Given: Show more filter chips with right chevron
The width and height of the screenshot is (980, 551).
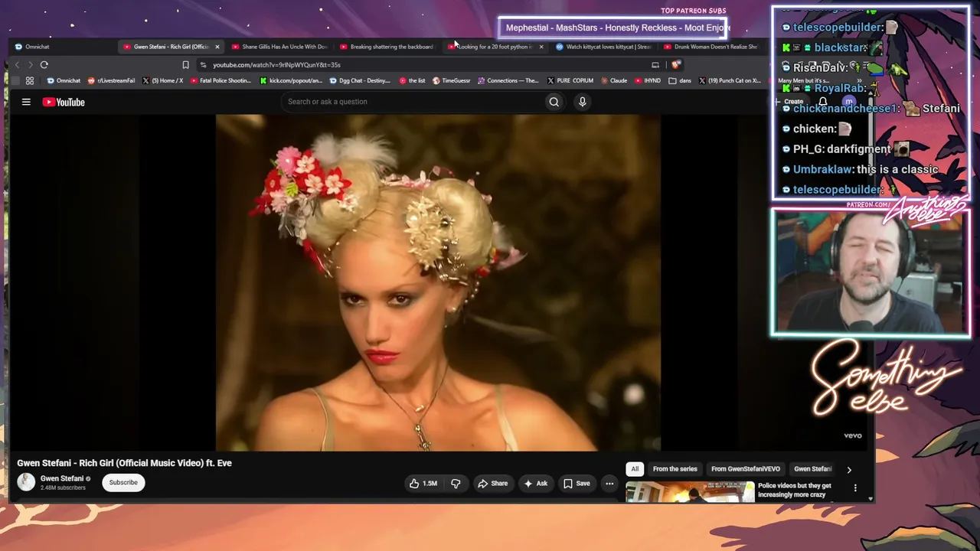Looking at the screenshot, I should (x=848, y=470).
